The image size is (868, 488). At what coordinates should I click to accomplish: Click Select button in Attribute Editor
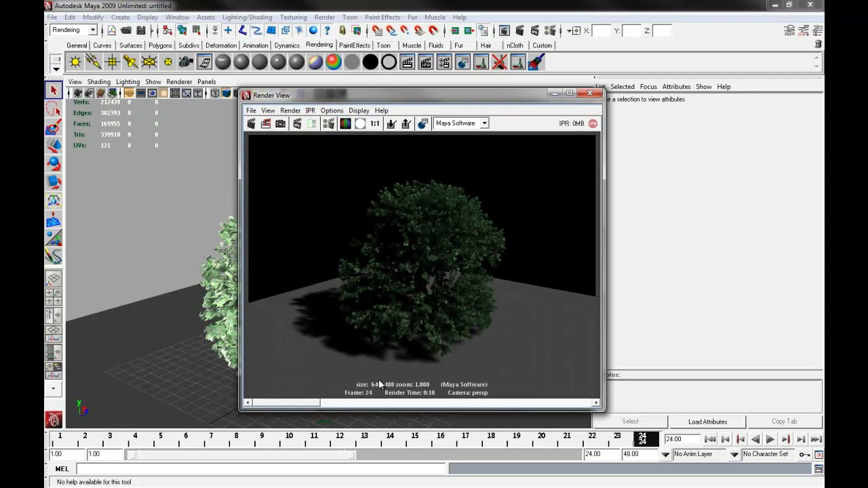tap(630, 422)
